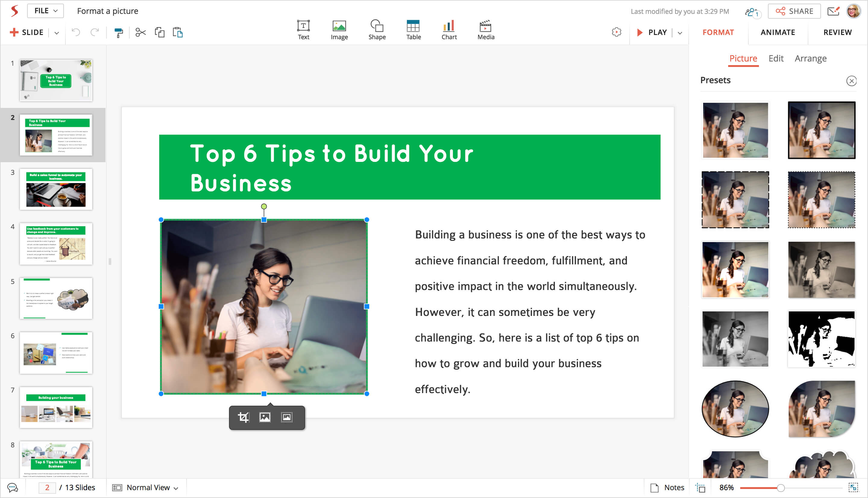Click the format painter icon
This screenshot has width=868, height=498.
[x=118, y=33]
